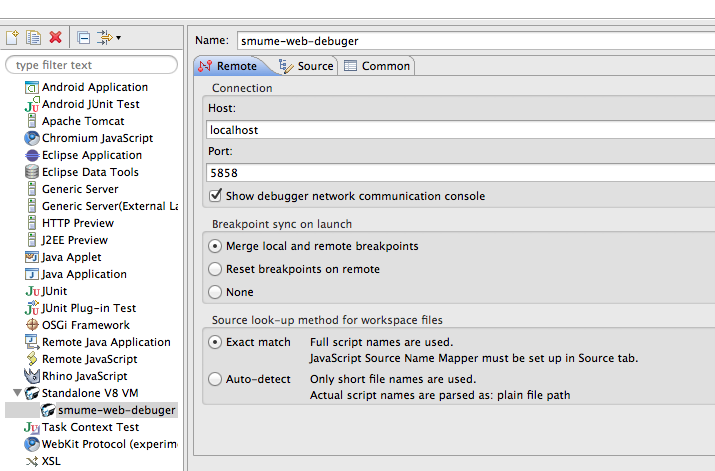Select the Remote JavaScript icon
This screenshot has width=715, height=471.
pyautogui.click(x=32, y=359)
